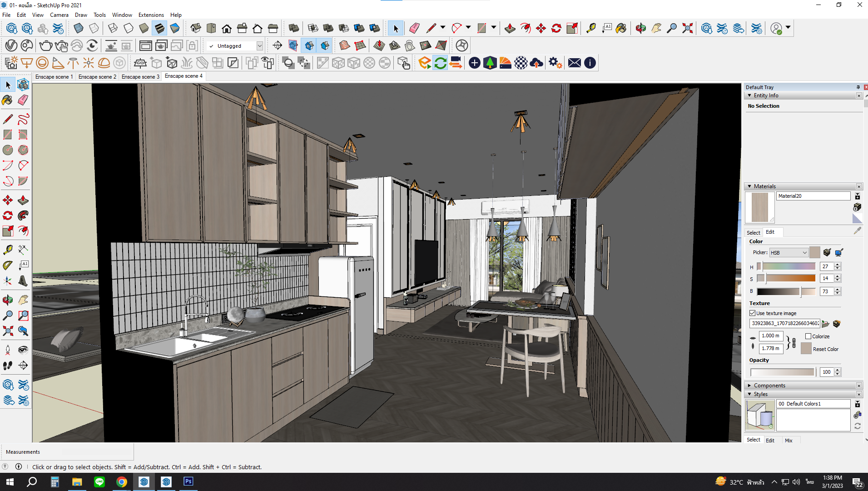Switch to the Iso house view
The width and height of the screenshot is (868, 491).
[196, 28]
